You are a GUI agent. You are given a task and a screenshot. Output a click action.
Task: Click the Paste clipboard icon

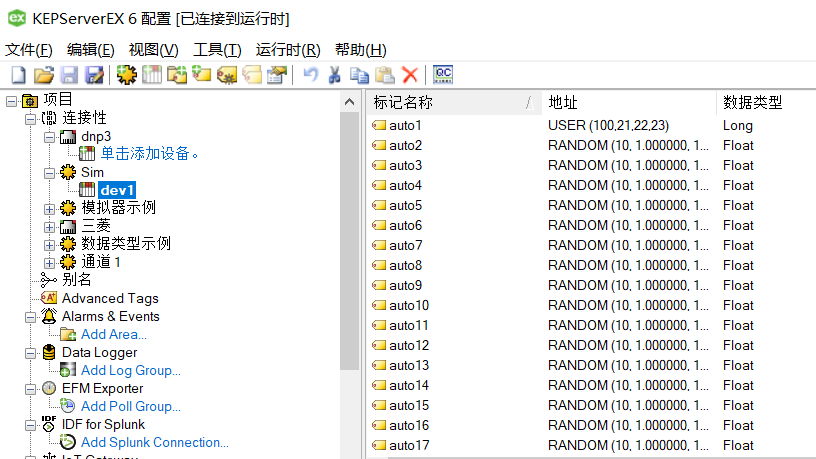pyautogui.click(x=385, y=75)
